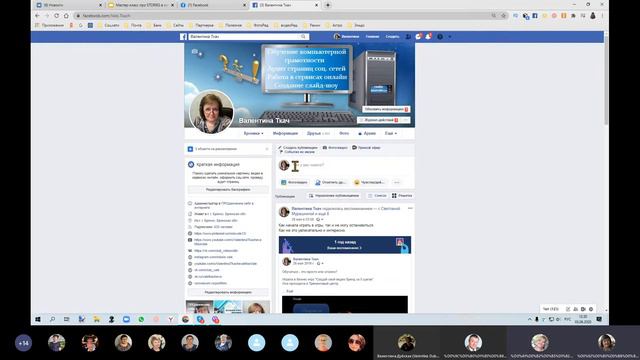640x360 pixels.
Task: Open post audience selector dropdown
Action: point(320,220)
